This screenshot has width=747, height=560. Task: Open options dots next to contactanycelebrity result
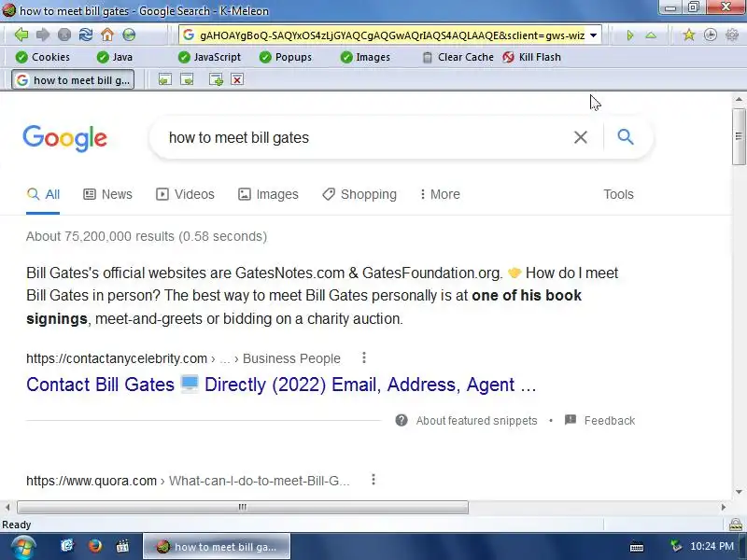pos(364,357)
